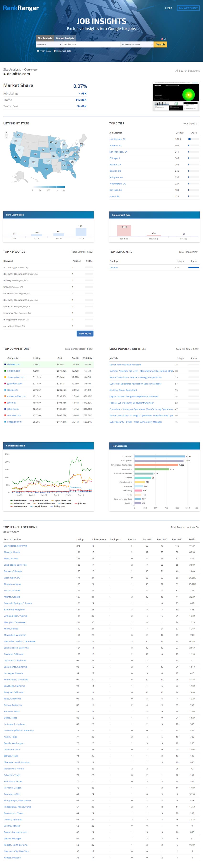203x868 pixels.
Task: Click View More under Top Keywords
Action: click(x=85, y=334)
